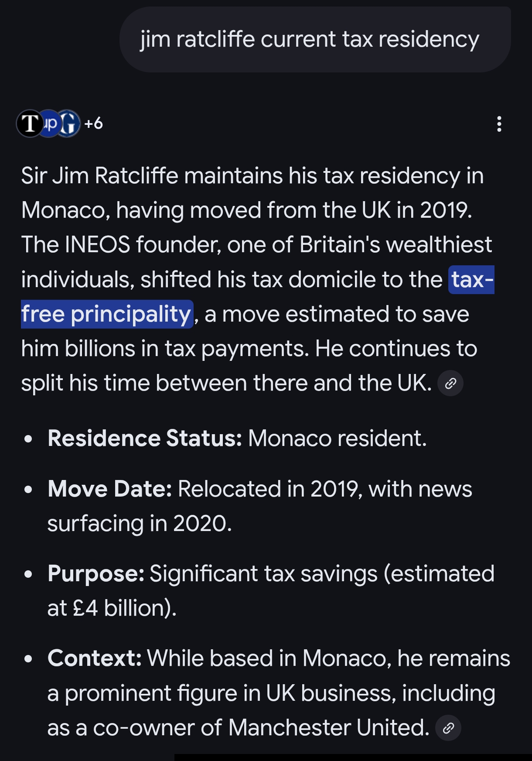Click the word 'INEOS' in the summary

(97, 245)
